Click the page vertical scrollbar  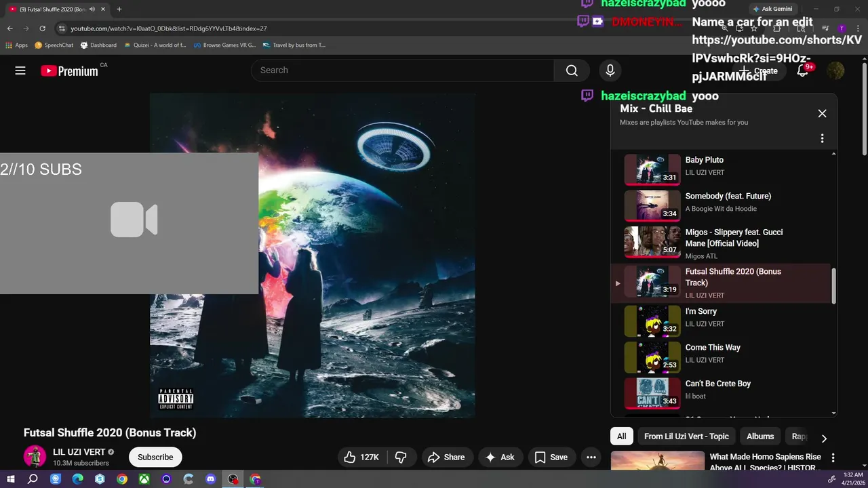click(x=864, y=108)
